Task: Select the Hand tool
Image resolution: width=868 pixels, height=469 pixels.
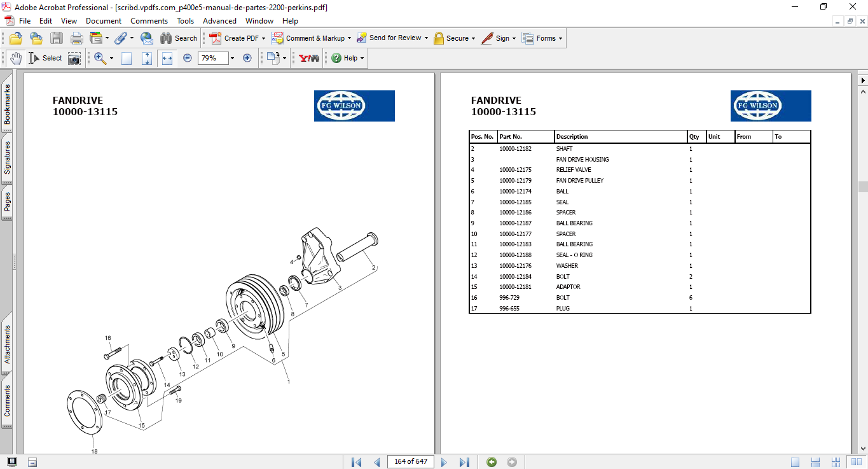Action: point(15,58)
